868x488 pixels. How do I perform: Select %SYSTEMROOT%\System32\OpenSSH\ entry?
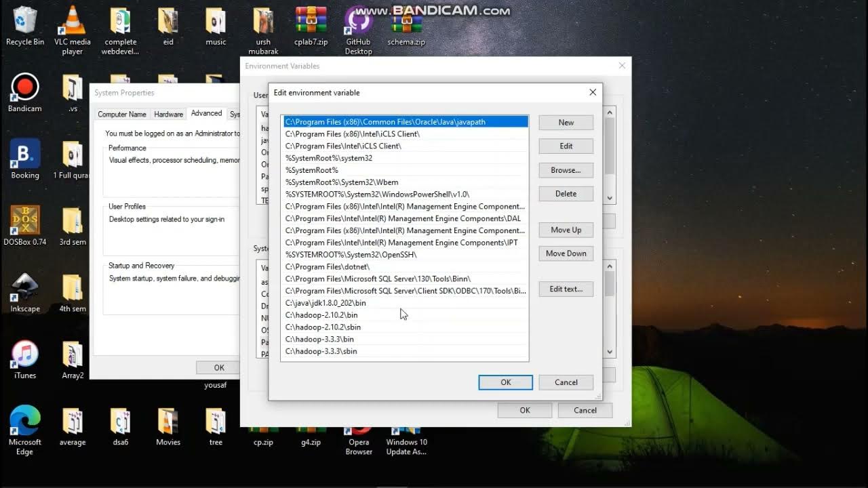[x=405, y=255]
